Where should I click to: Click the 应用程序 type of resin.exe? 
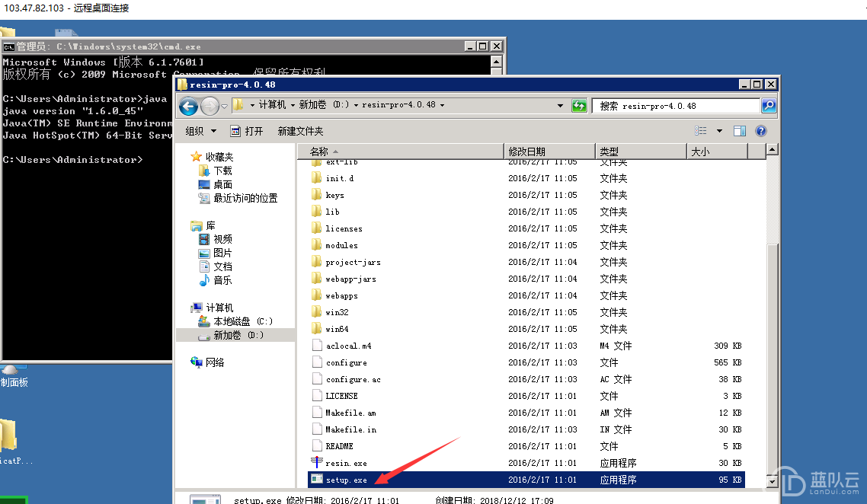pos(618,463)
